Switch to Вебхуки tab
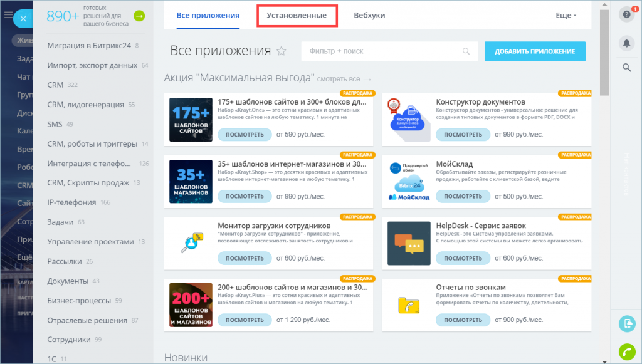Image resolution: width=642 pixels, height=364 pixels. click(x=369, y=15)
